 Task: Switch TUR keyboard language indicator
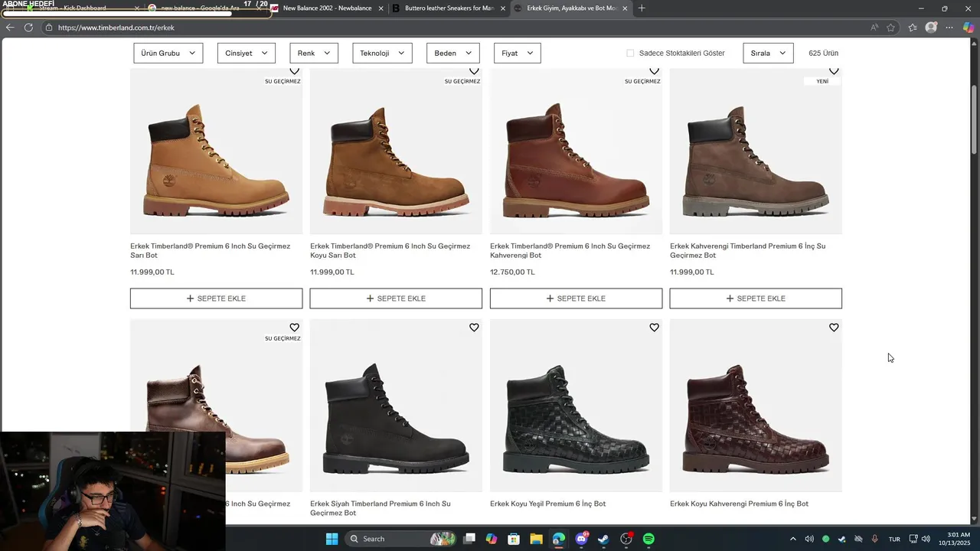click(894, 539)
